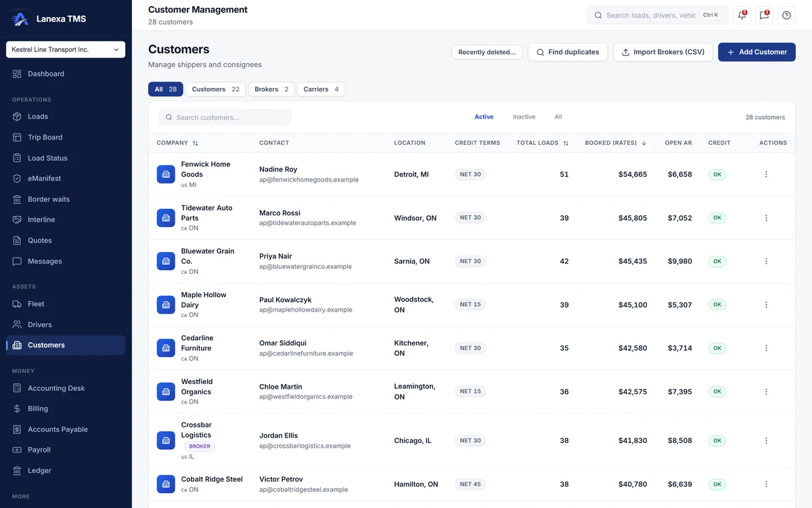Image resolution: width=812 pixels, height=508 pixels.
Task: Open eManifest in sidebar
Action: pos(66,178)
